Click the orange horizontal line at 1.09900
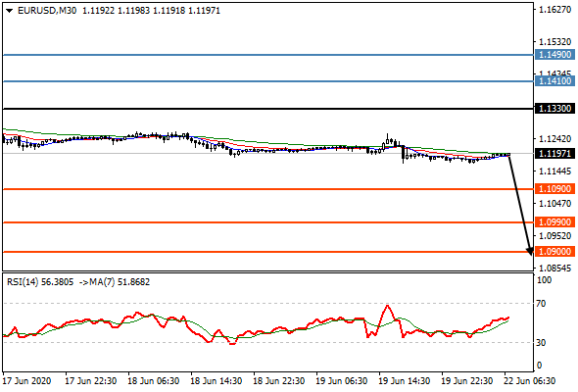The height and width of the screenshot is (392, 578). 268,222
